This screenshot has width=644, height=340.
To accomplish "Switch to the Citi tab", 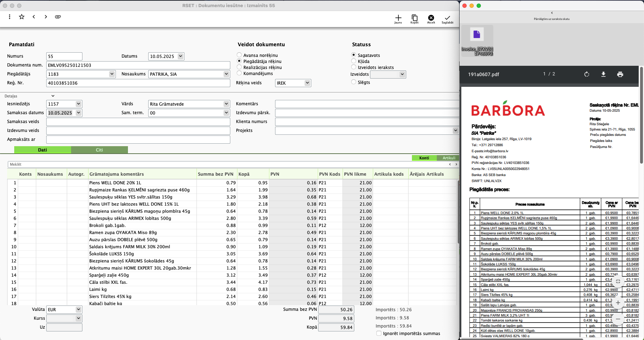I will click(x=99, y=150).
